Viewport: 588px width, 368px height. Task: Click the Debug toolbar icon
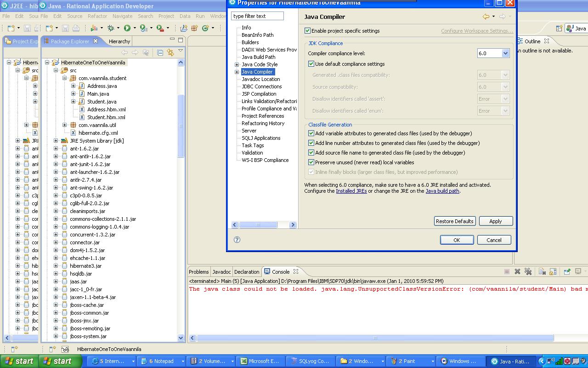click(x=111, y=29)
